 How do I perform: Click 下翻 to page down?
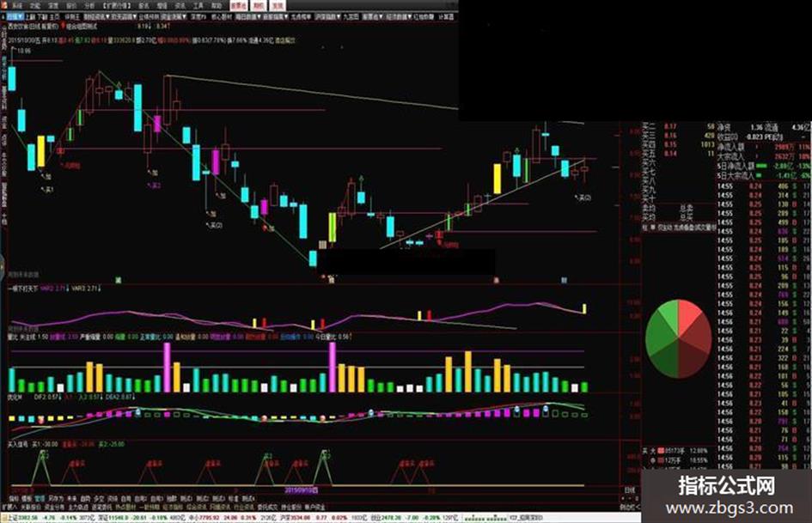point(43,16)
